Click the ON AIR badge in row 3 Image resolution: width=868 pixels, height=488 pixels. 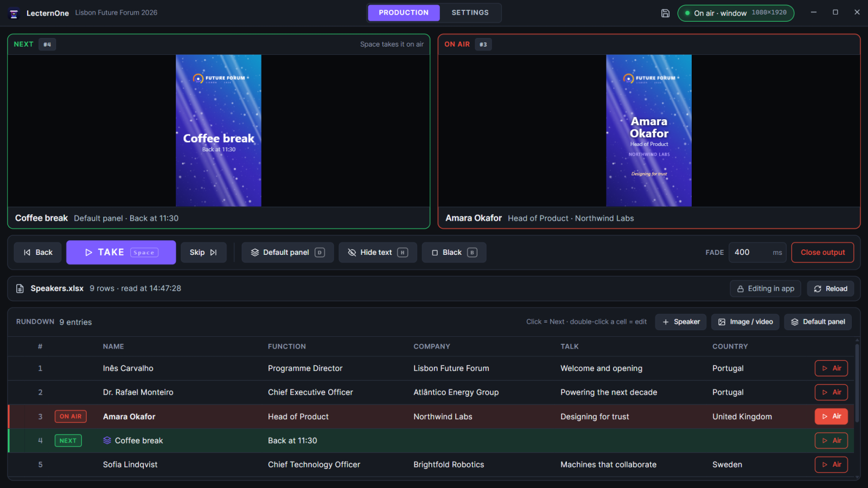tap(71, 416)
